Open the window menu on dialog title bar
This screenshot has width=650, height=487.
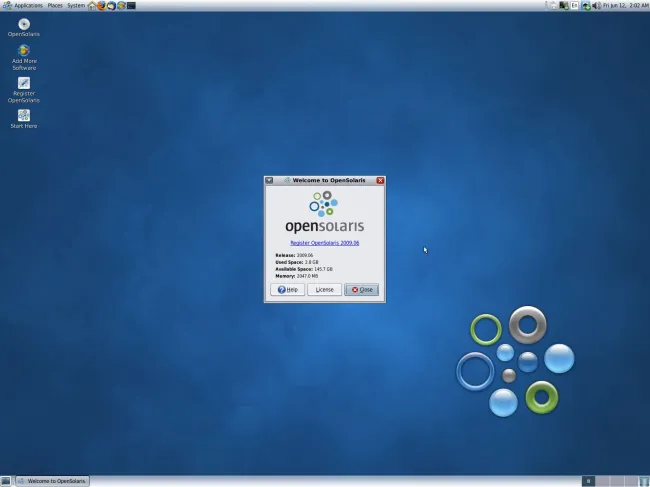[269, 180]
